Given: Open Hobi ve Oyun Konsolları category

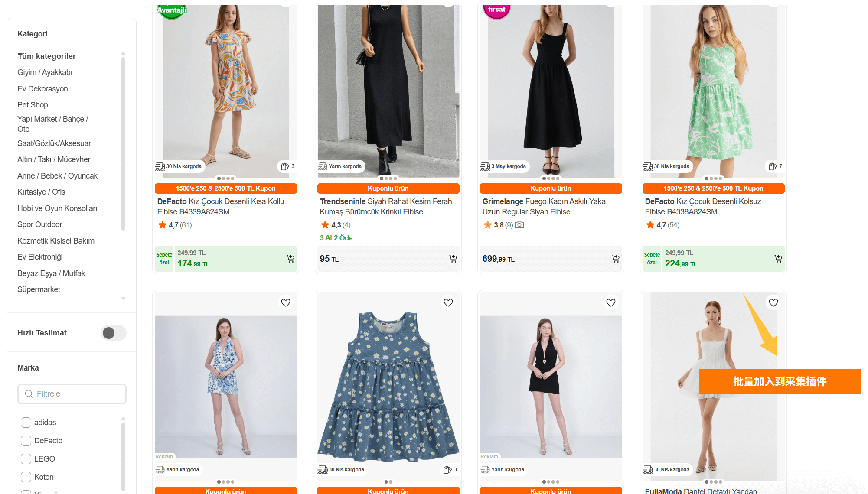Looking at the screenshot, I should [x=57, y=208].
